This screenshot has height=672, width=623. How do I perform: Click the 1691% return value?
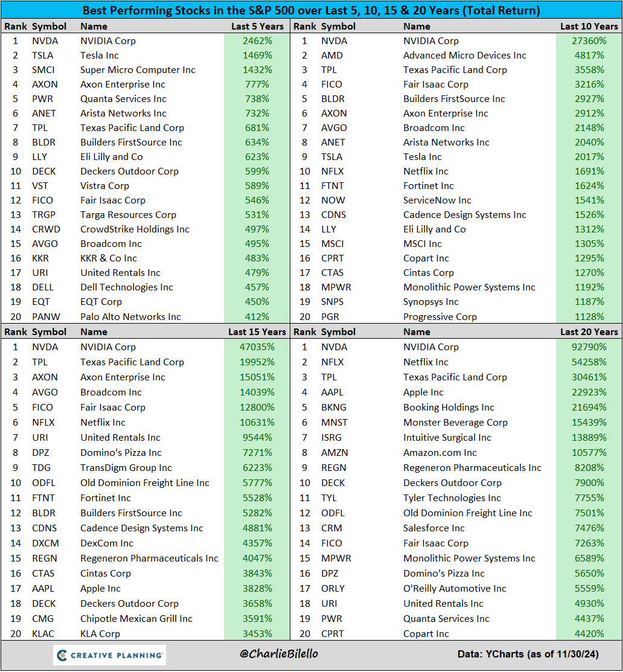[589, 171]
